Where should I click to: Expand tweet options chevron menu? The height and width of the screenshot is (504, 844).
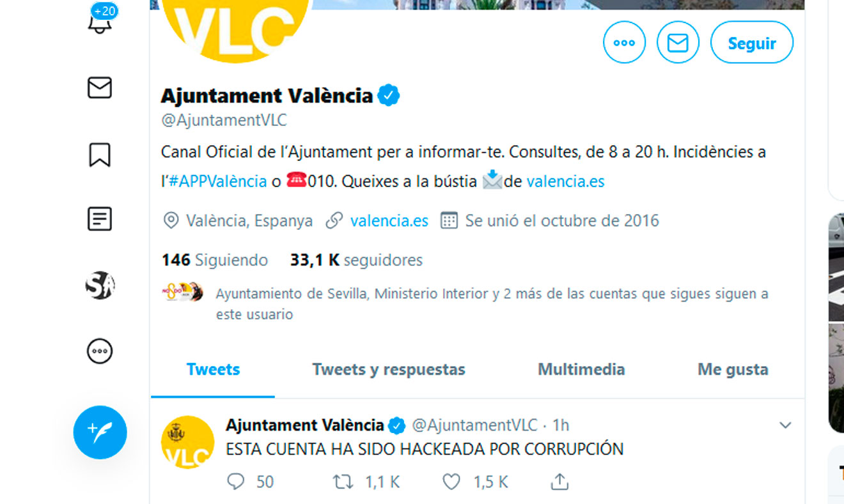point(785,425)
